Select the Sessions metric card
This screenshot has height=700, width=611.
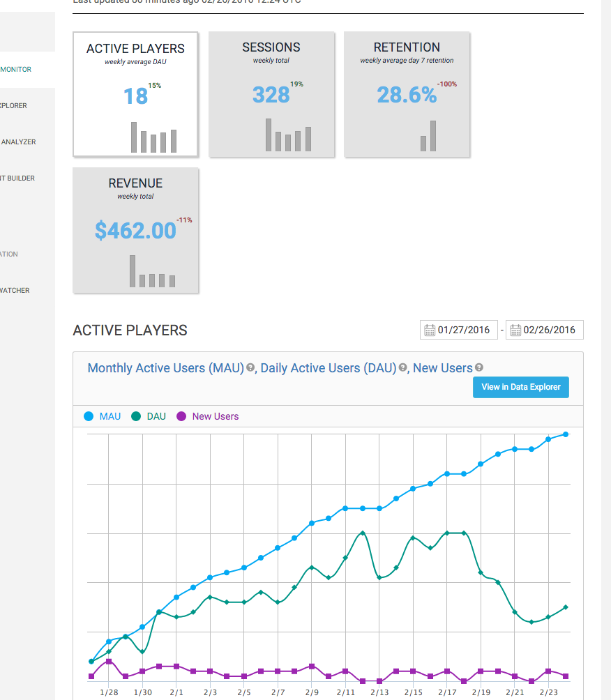pos(271,94)
